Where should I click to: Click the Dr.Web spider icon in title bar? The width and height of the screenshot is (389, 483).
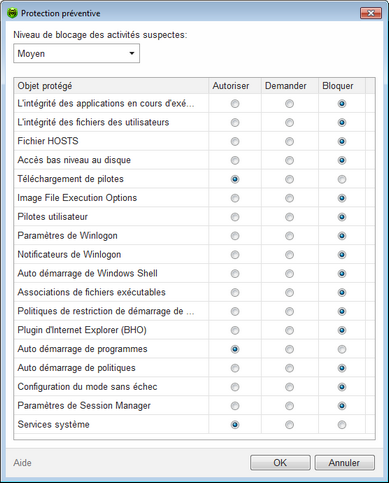pos(12,13)
